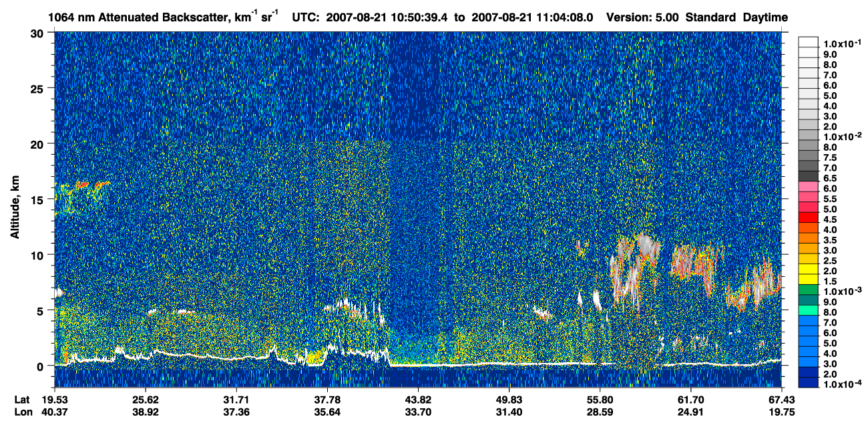
Task: Click the longitude value "37.36"
Action: point(236,412)
